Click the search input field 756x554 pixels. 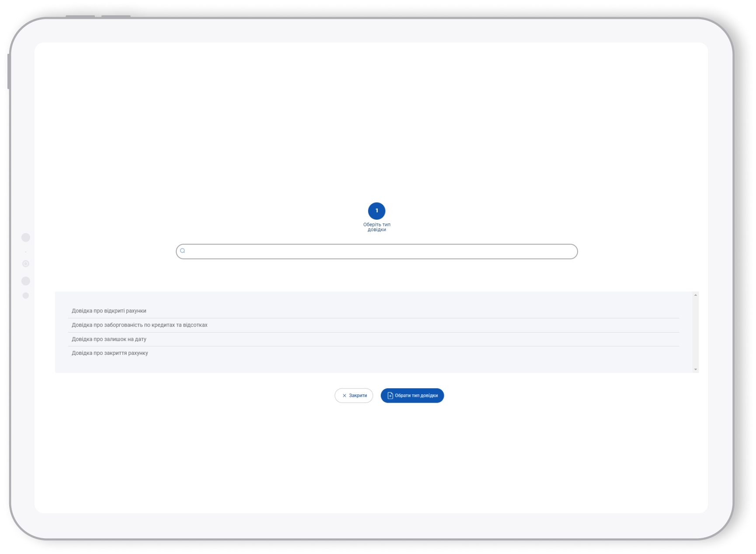pos(376,252)
